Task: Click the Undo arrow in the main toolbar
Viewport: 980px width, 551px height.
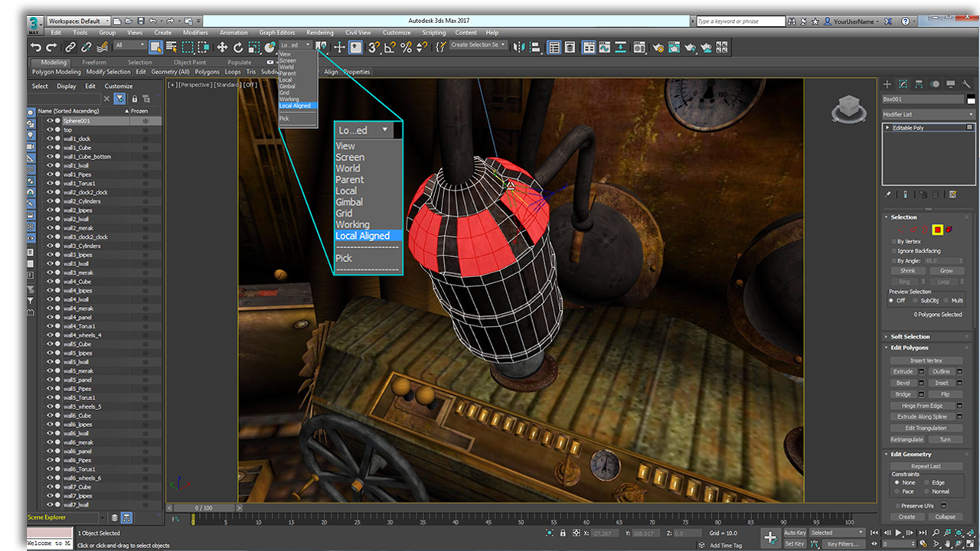Action: 35,47
